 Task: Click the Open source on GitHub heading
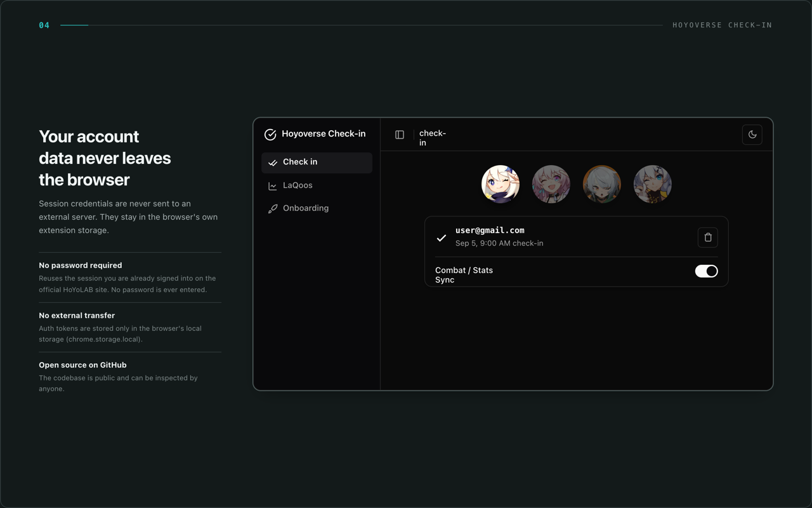click(82, 365)
